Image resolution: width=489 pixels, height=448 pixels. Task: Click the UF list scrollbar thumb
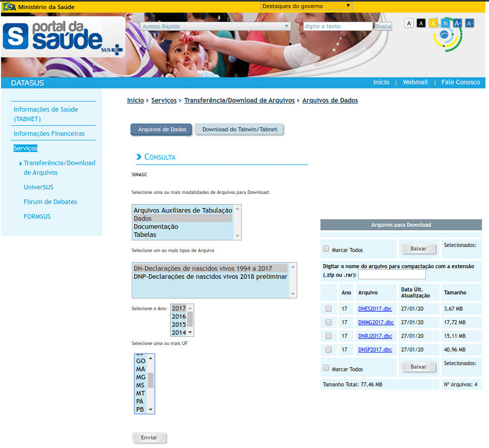click(x=150, y=380)
